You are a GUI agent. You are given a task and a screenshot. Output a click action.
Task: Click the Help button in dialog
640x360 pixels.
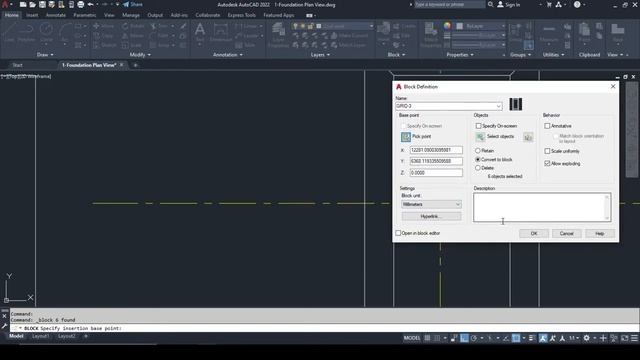pos(600,233)
